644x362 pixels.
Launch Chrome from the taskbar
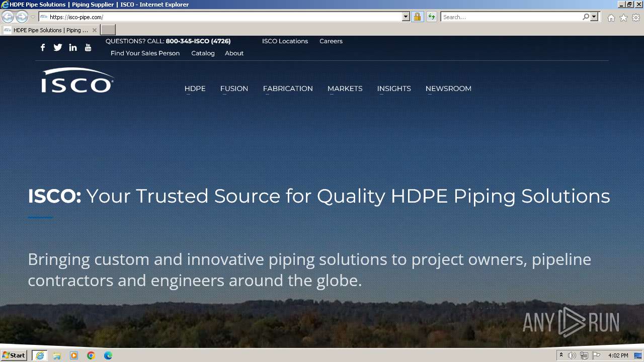91,355
